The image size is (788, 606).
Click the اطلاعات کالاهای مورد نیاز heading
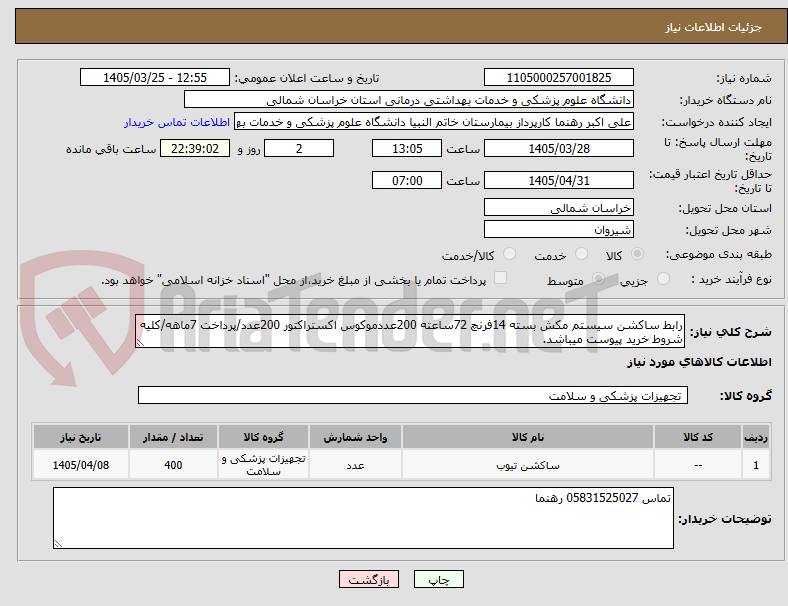coord(699,362)
